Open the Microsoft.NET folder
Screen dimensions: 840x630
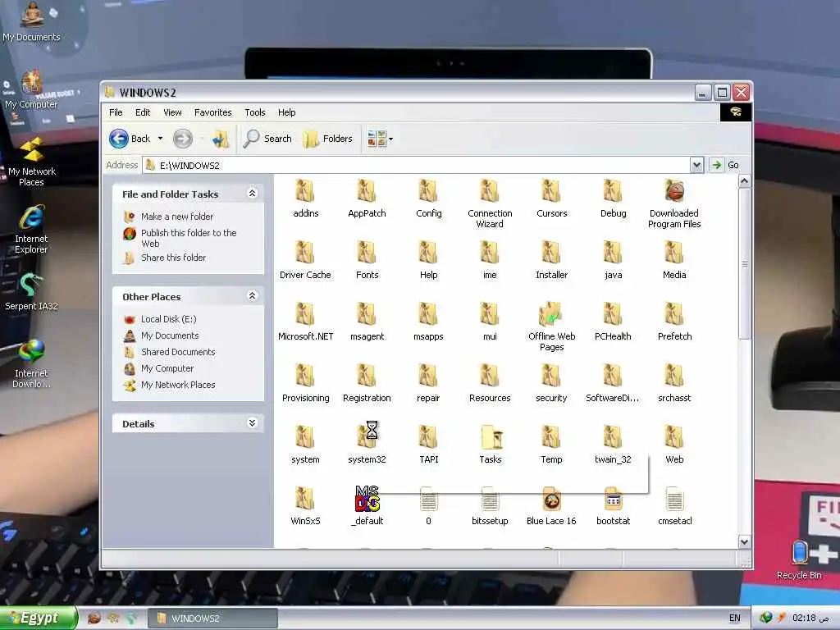tap(305, 322)
